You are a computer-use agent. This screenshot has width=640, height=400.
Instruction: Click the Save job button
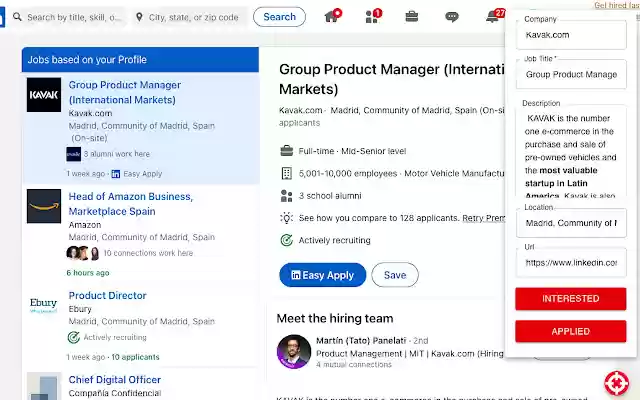[395, 275]
